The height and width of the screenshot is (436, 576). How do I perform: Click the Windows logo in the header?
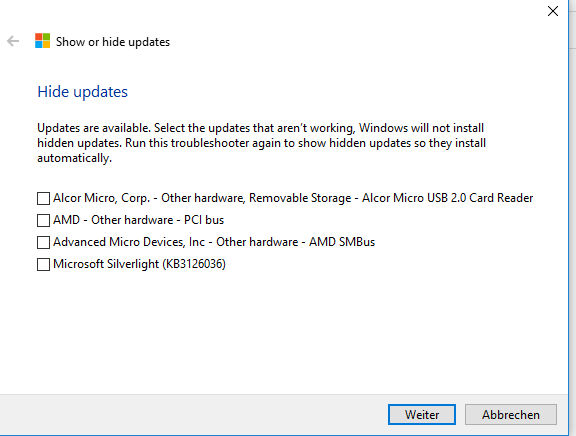coord(43,41)
